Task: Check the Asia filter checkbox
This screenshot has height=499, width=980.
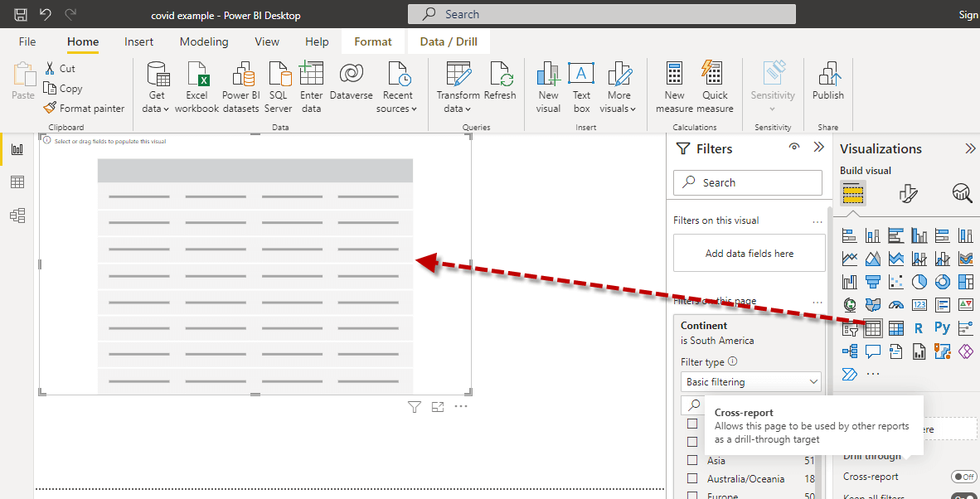Action: tap(692, 460)
